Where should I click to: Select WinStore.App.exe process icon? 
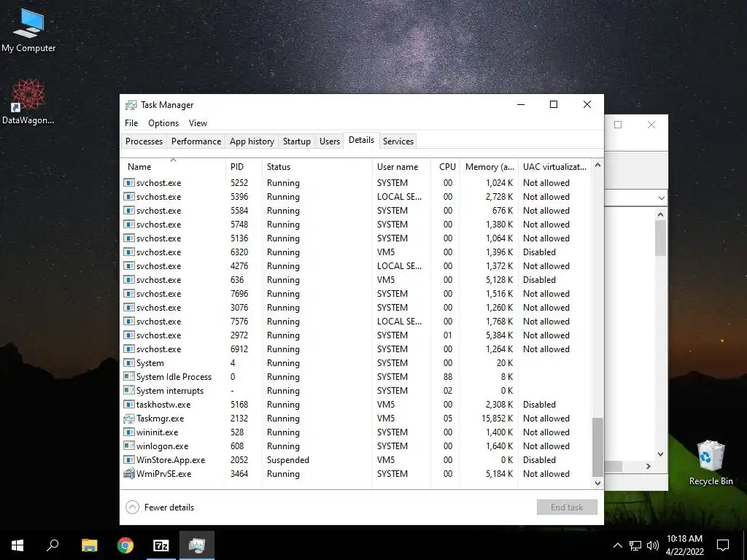[x=129, y=460]
